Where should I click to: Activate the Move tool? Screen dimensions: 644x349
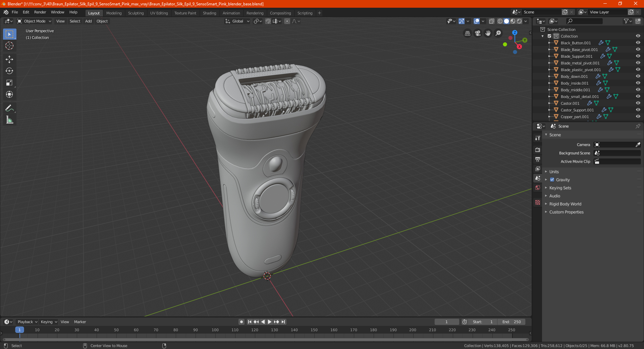[x=9, y=59]
